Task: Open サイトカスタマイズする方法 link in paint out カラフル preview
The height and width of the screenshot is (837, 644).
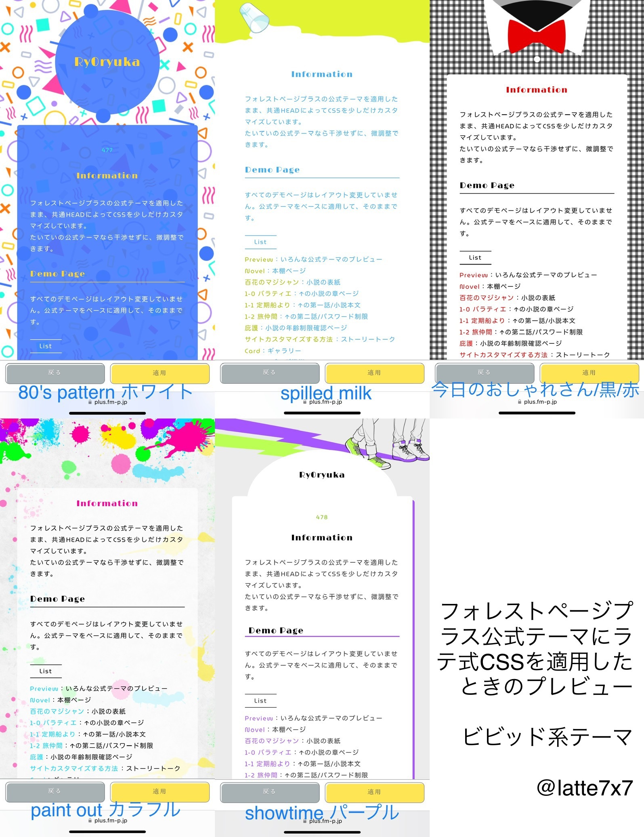Action: tap(74, 769)
